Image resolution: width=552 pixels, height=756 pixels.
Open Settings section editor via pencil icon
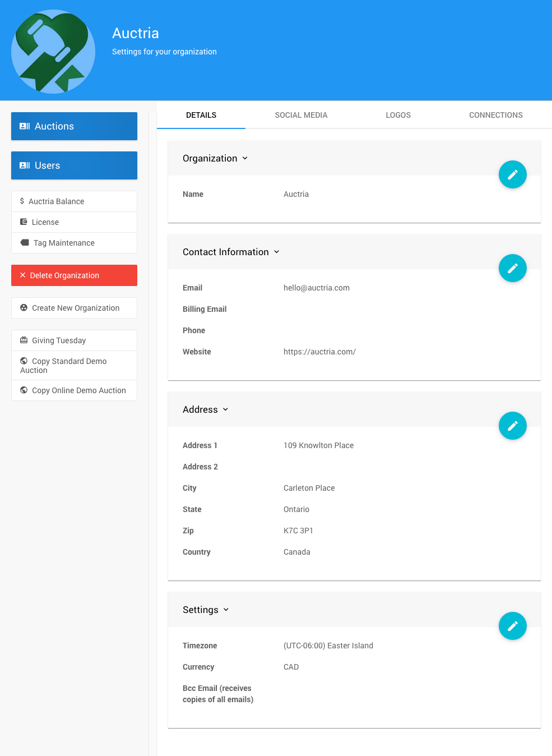point(512,626)
